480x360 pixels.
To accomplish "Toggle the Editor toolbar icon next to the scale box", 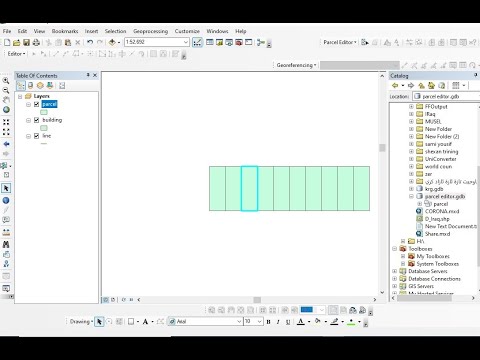I will tap(197, 42).
